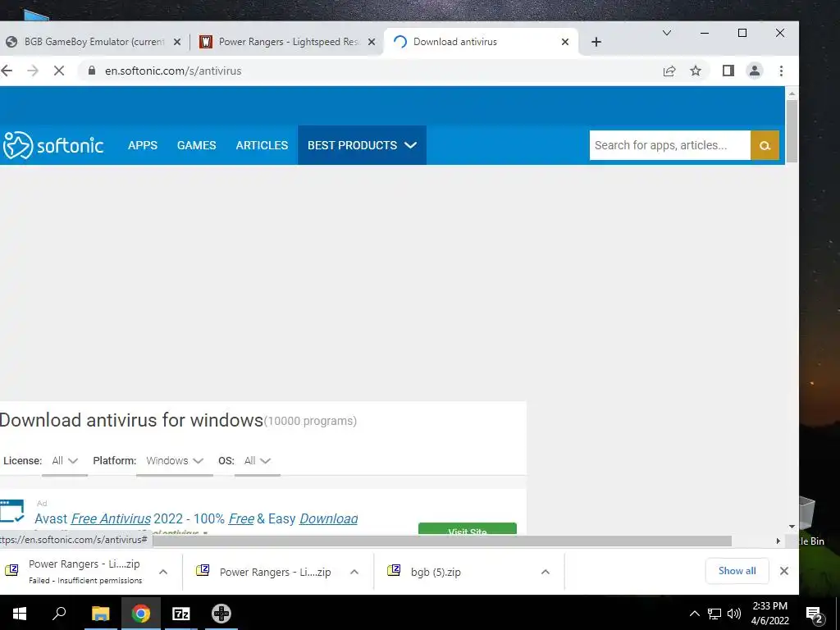This screenshot has height=630, width=840.
Task: Open Windows taskbar search
Action: pyautogui.click(x=59, y=614)
